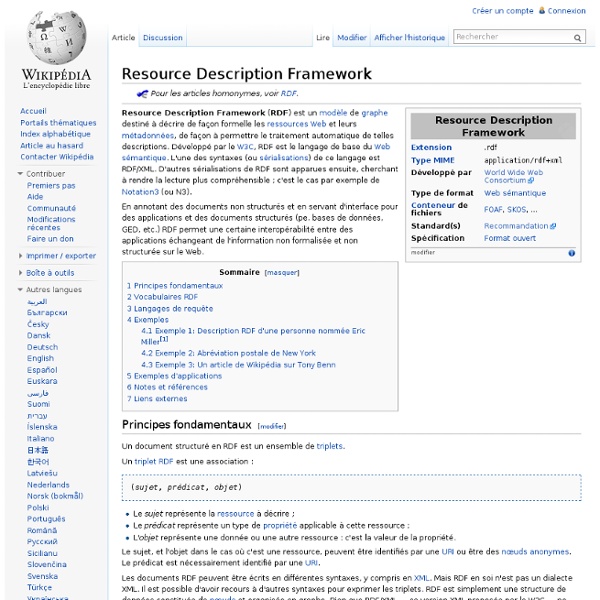Open Portails thématiques link
Image resolution: width=600 pixels, height=600 pixels.
58,122
